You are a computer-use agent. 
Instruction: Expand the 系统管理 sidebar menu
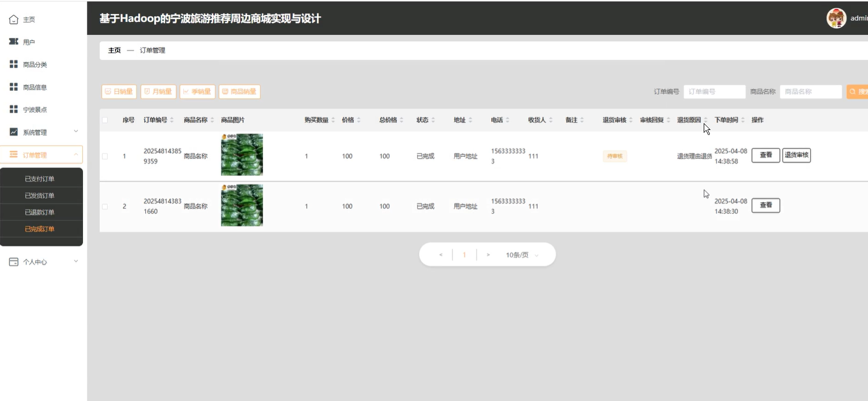[x=76, y=132]
